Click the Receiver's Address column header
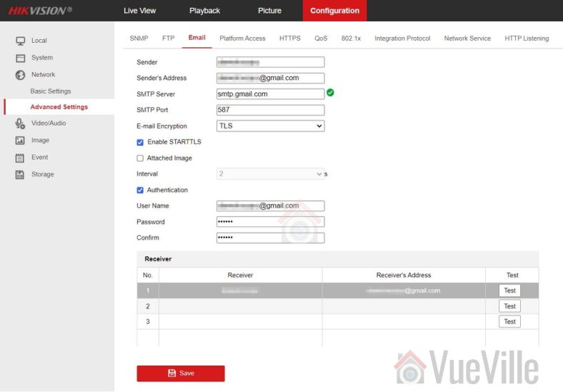 [x=404, y=276]
